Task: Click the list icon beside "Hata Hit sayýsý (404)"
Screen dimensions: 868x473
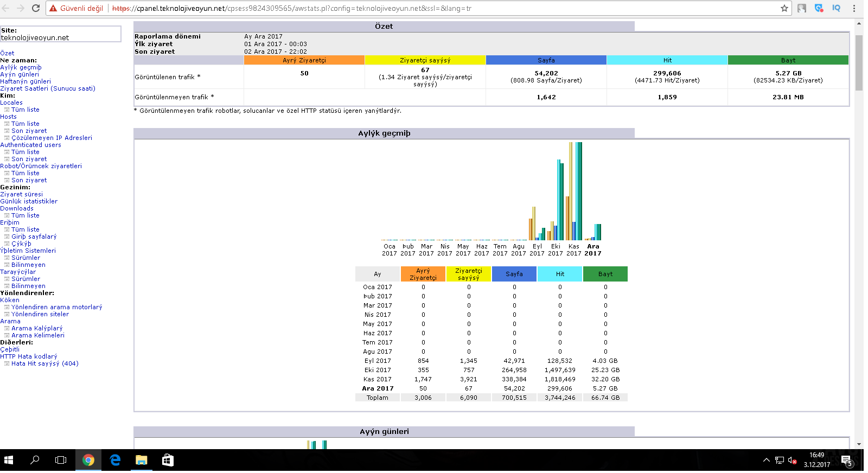Action: coord(7,363)
